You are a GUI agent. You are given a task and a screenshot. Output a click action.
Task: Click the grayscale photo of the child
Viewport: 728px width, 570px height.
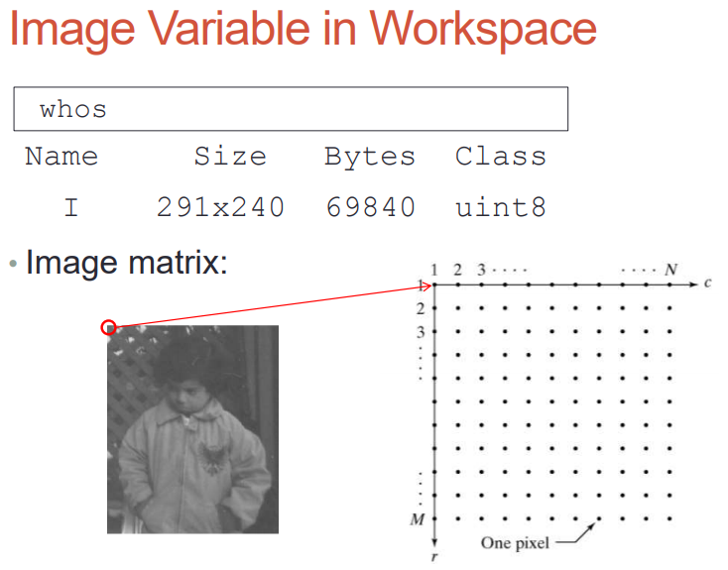click(x=192, y=429)
